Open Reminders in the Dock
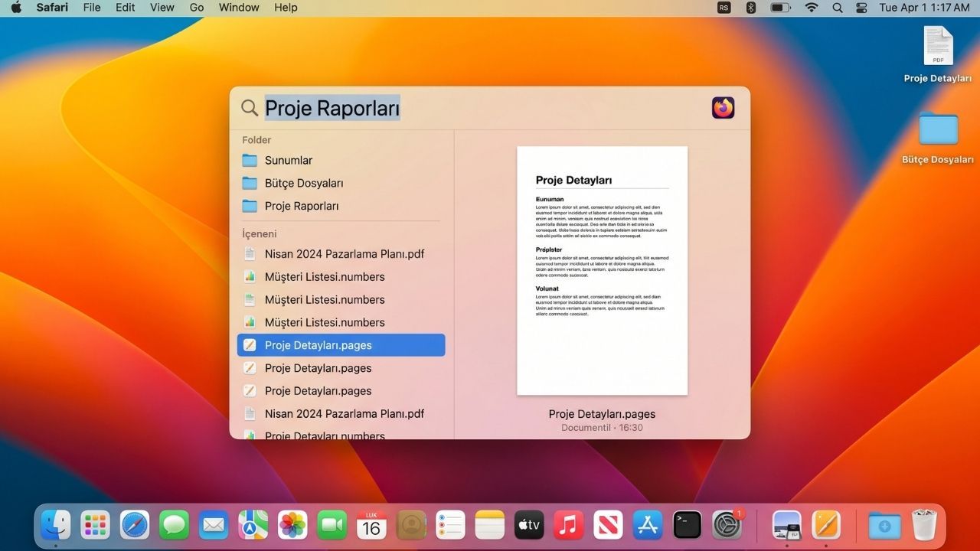Screen dimensions: 980x551 [451, 525]
